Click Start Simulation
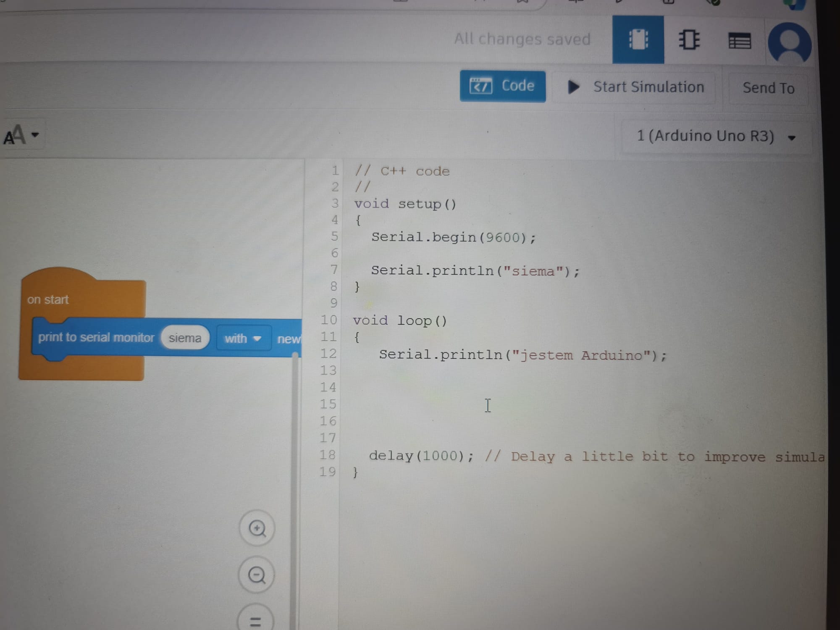The image size is (840, 630). click(x=635, y=87)
